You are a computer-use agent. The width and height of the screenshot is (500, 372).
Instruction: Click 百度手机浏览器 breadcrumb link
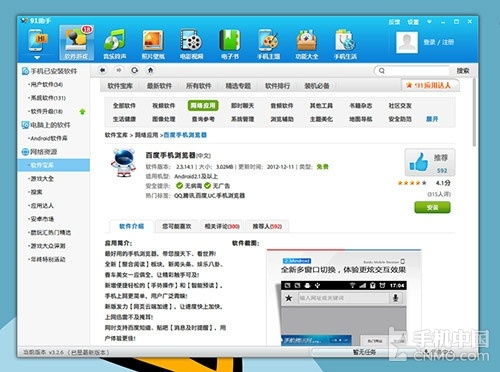[x=185, y=135]
